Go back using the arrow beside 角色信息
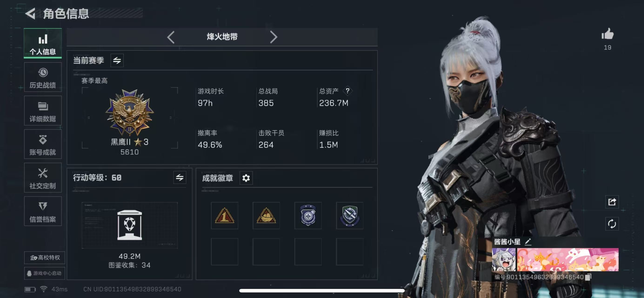The height and width of the screenshot is (298, 644). (30, 14)
